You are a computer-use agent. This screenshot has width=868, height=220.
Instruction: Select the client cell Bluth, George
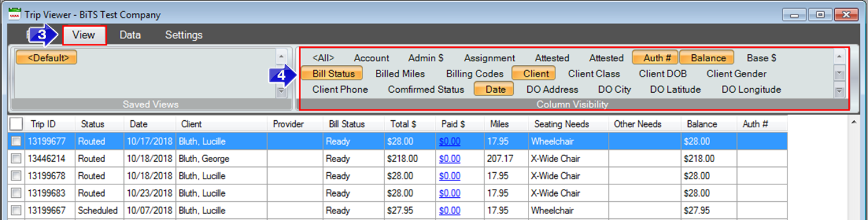(x=222, y=159)
